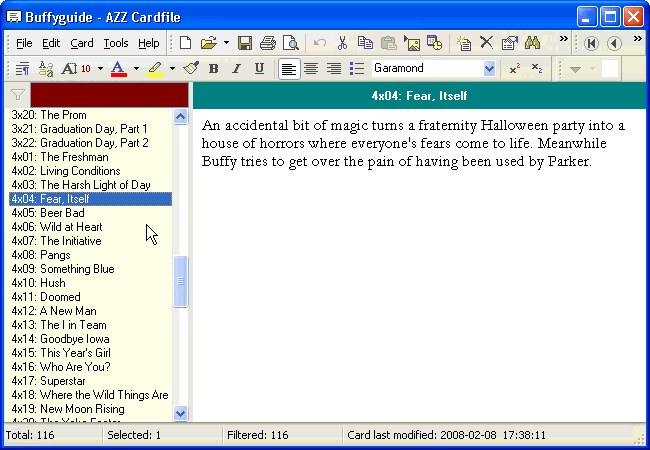Open font size dropdown arrow
650x450 pixels.
click(100, 68)
